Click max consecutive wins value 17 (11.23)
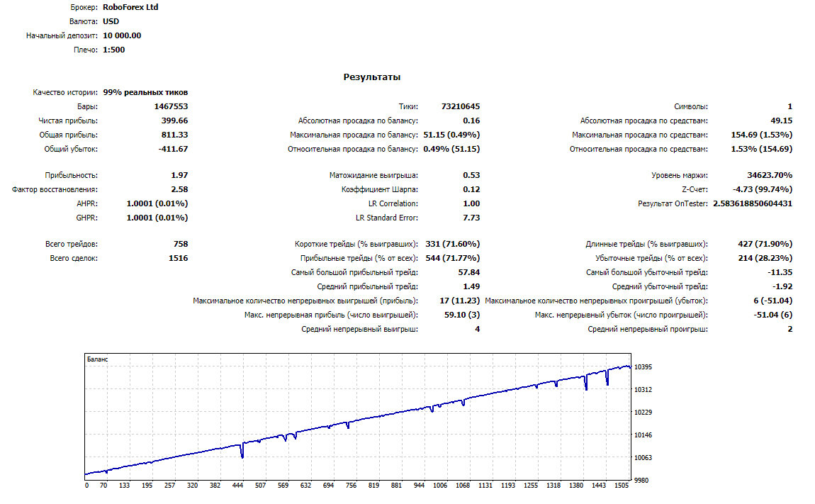This screenshot has height=504, width=815. point(459,301)
